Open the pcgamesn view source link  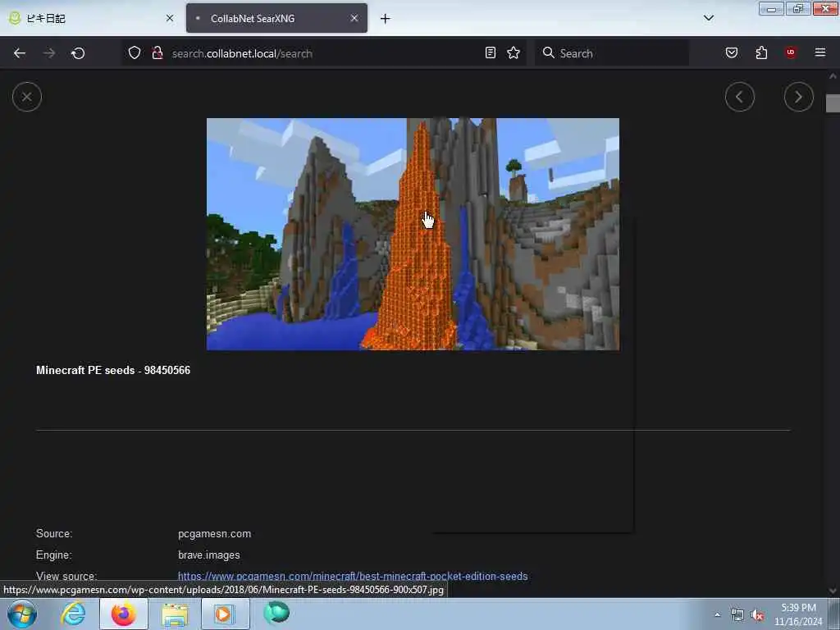point(353,576)
